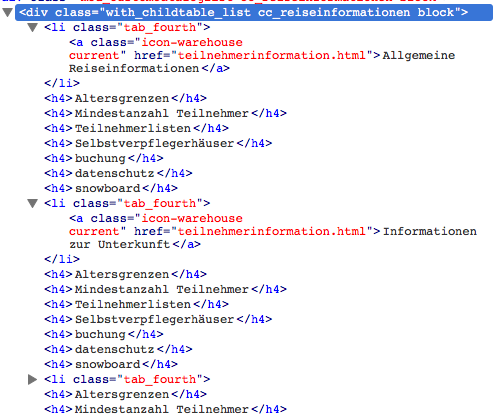Select Altersgrenzen h4 under Informationen zur Unterkunft

(x=125, y=274)
